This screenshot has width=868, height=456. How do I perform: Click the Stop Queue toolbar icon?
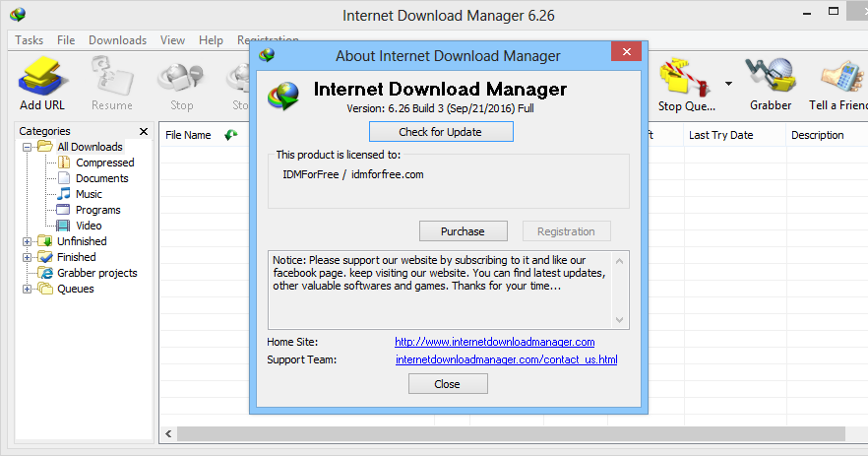coord(686,83)
